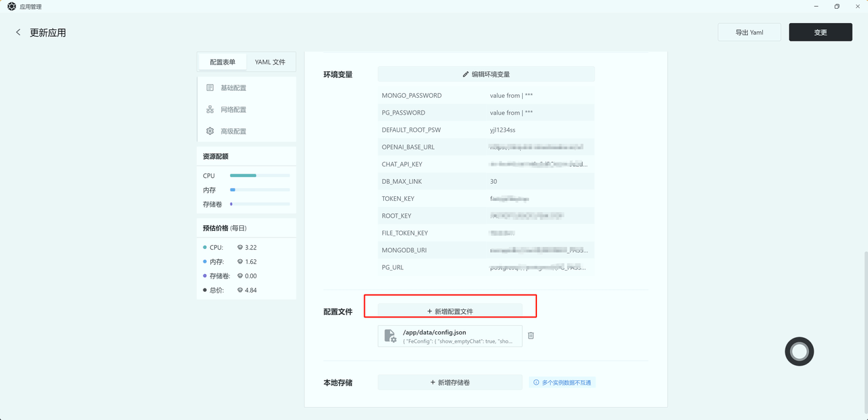Click pencil icon to edit environment variables
This screenshot has width=868, height=420.
465,73
